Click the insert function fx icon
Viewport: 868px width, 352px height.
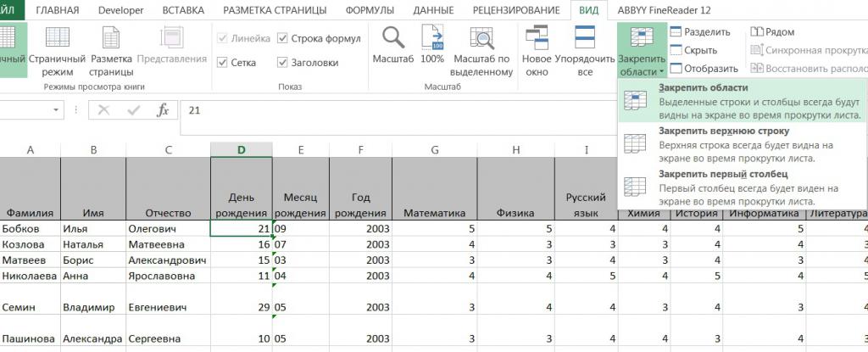[x=163, y=110]
